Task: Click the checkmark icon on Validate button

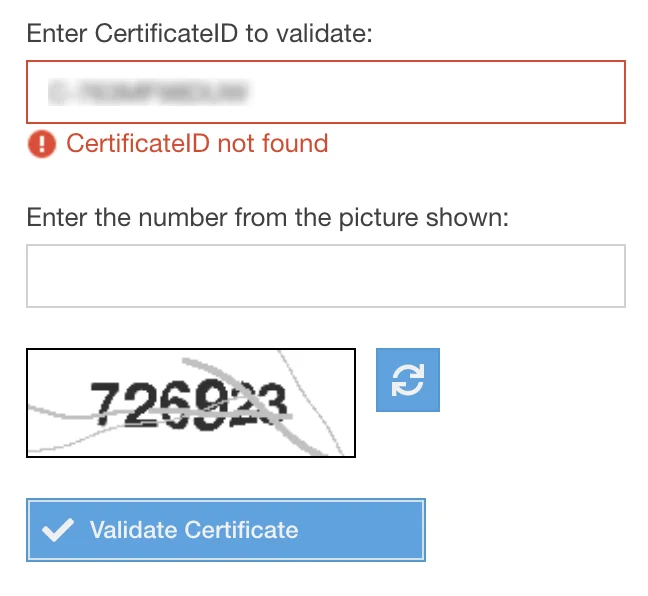Action: [x=60, y=530]
